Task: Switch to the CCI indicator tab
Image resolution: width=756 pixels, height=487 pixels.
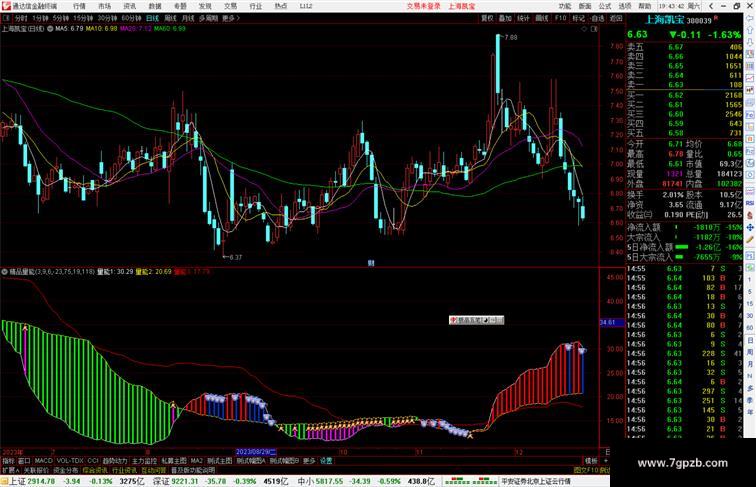Action: [93, 461]
